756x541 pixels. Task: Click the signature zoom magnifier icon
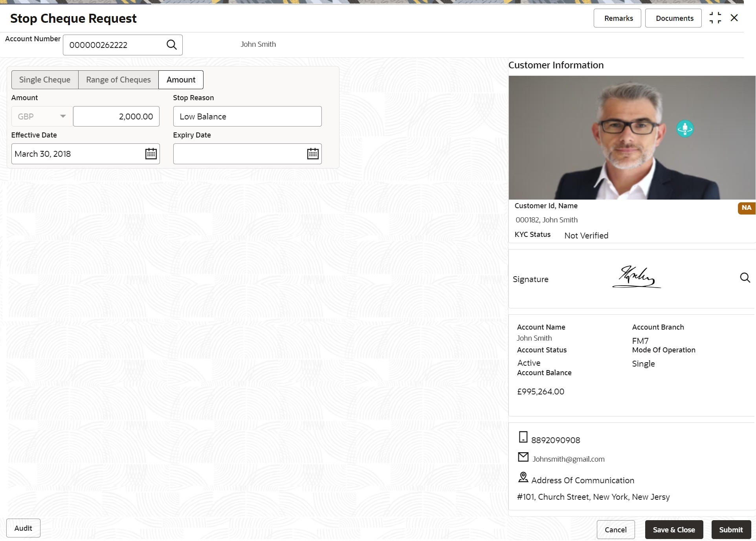(745, 278)
